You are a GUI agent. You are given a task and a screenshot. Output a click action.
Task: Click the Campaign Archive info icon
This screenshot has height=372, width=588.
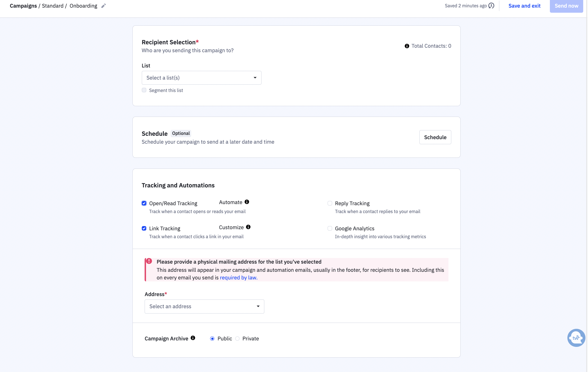coord(193,338)
